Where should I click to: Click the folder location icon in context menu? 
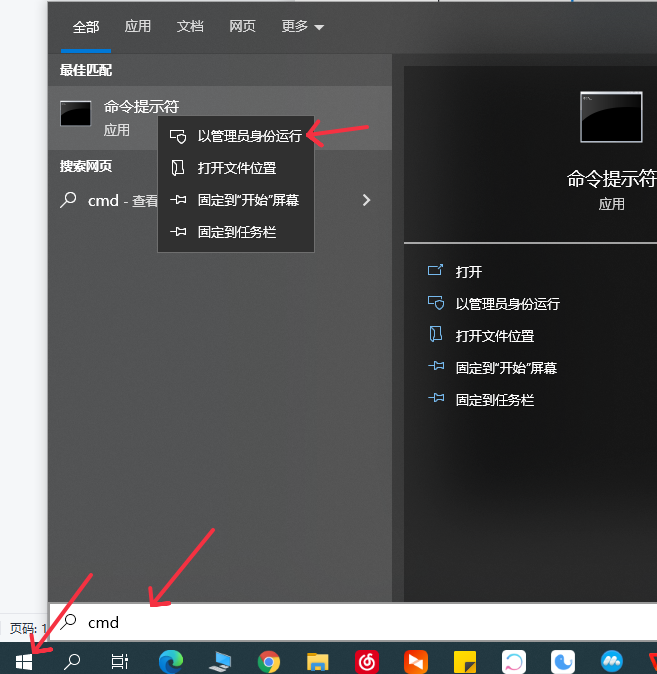[178, 168]
